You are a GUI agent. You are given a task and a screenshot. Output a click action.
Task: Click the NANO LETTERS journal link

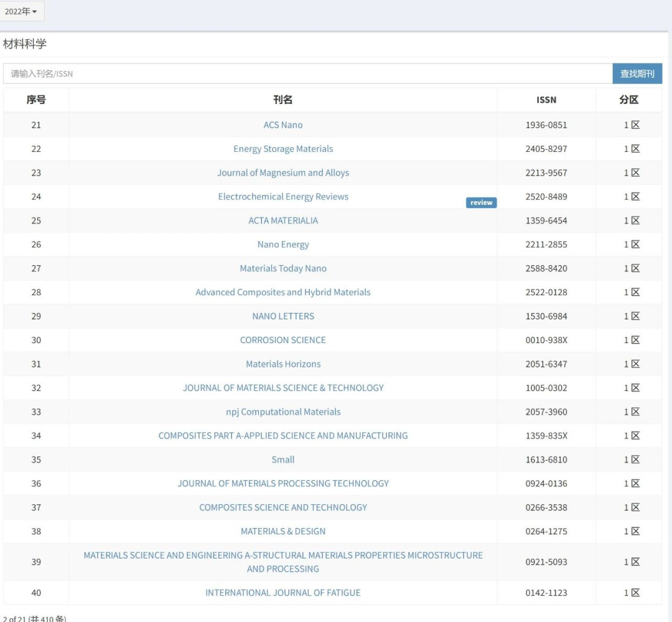[x=282, y=316]
